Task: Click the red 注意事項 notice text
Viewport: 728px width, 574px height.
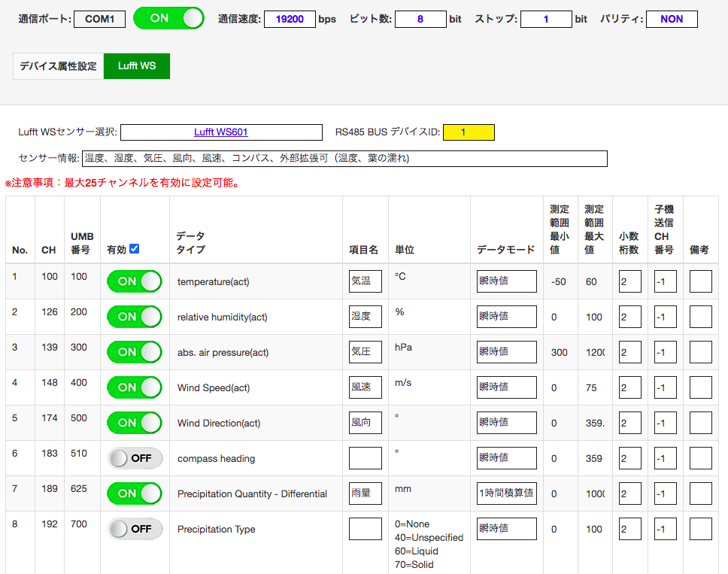Action: (122, 183)
